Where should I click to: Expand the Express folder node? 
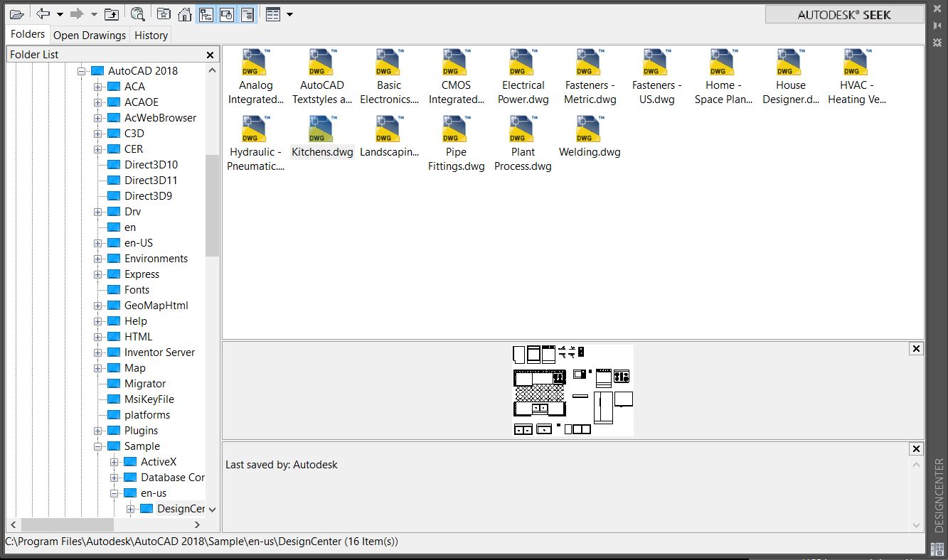tap(98, 274)
